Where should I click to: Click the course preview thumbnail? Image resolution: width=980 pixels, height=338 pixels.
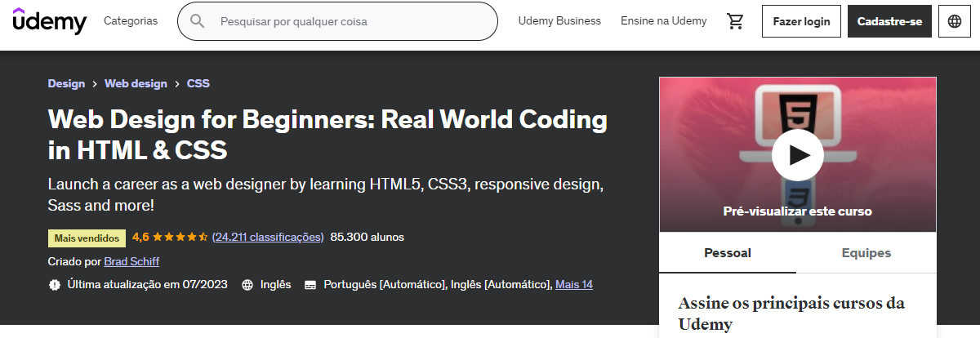coord(797,154)
